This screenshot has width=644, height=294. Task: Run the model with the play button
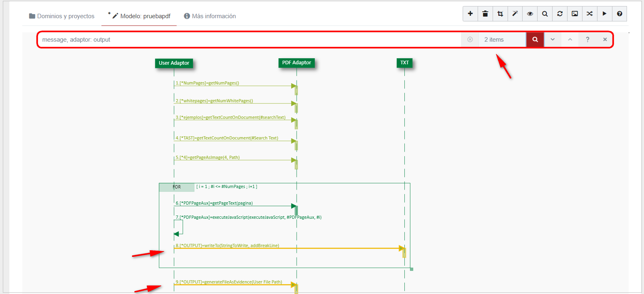pyautogui.click(x=604, y=14)
